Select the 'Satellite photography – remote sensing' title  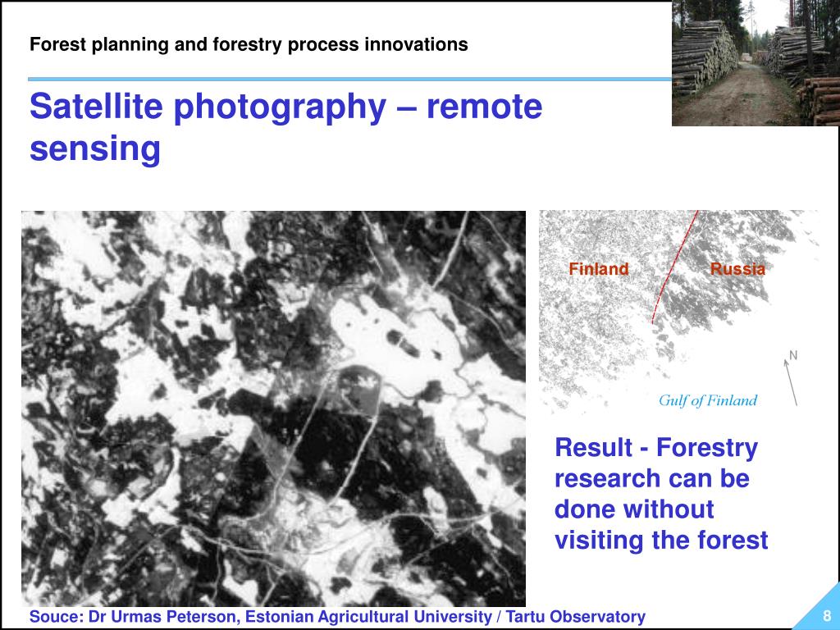[285, 127]
